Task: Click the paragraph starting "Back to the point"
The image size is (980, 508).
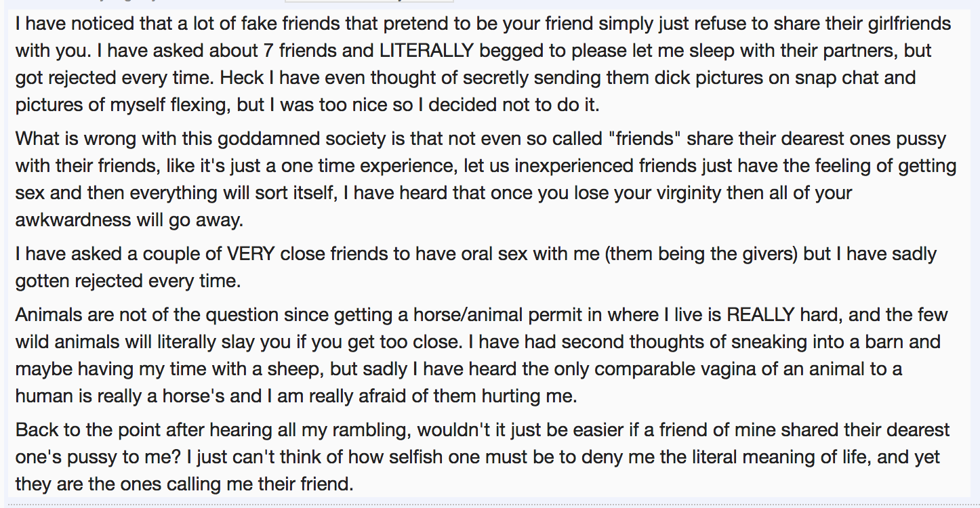Action: pos(474,457)
